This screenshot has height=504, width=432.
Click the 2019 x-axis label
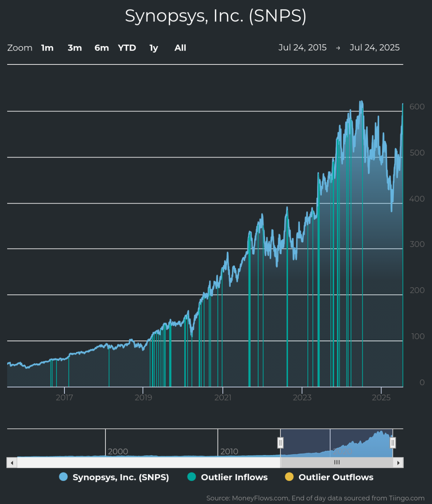tap(144, 398)
